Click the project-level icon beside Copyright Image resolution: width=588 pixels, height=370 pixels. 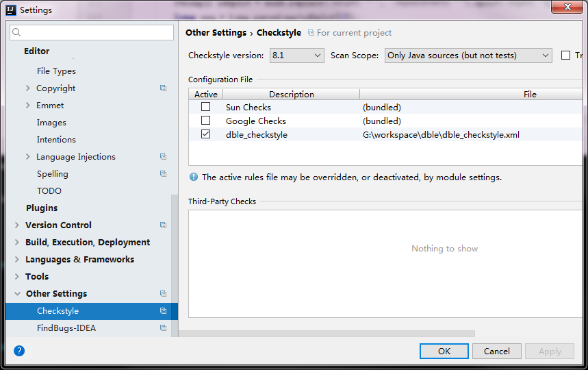163,88
